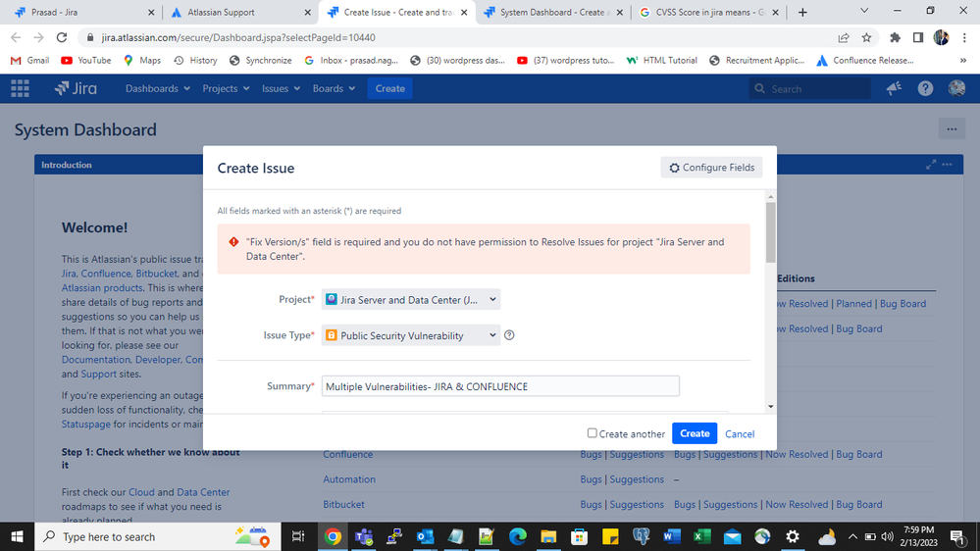Click the dialog scrollbar down arrow
This screenshot has width=980, height=551.
pyautogui.click(x=771, y=407)
